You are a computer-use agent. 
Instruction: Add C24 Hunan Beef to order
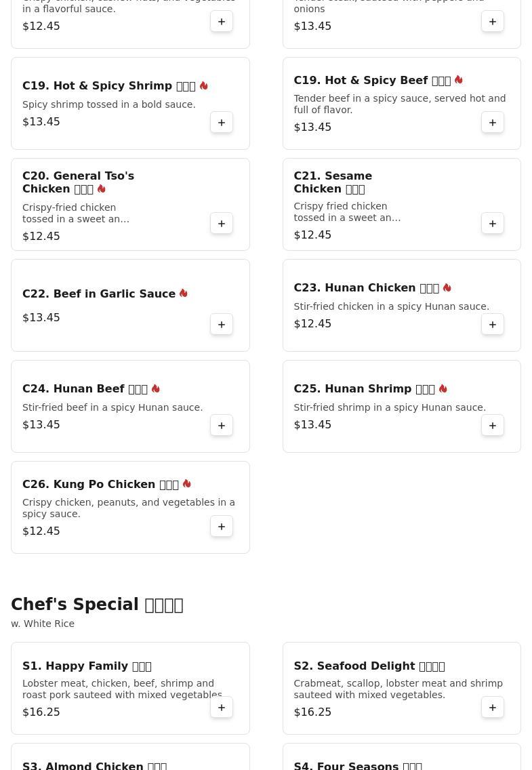[222, 425]
